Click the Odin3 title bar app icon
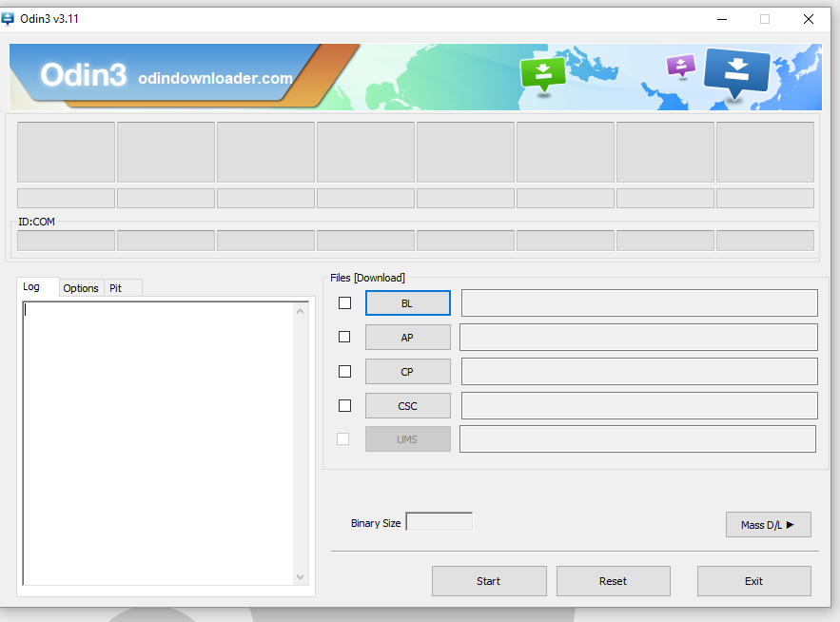 tap(9, 18)
